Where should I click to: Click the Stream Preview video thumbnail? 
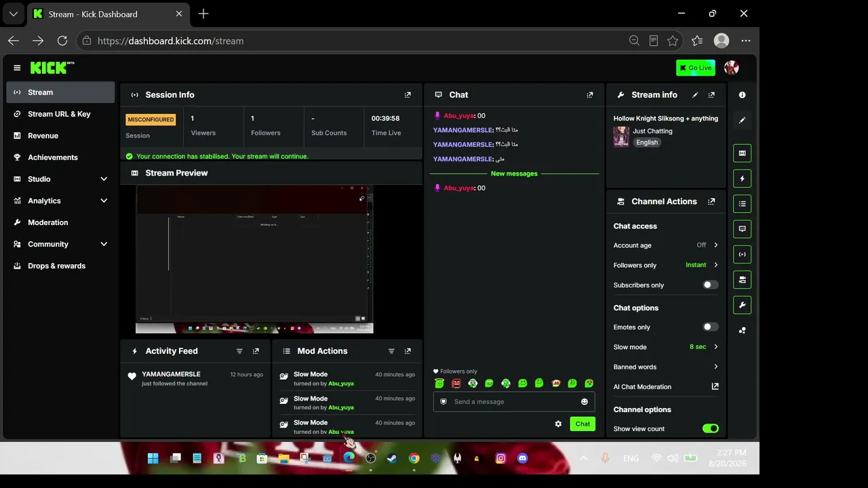(254, 260)
